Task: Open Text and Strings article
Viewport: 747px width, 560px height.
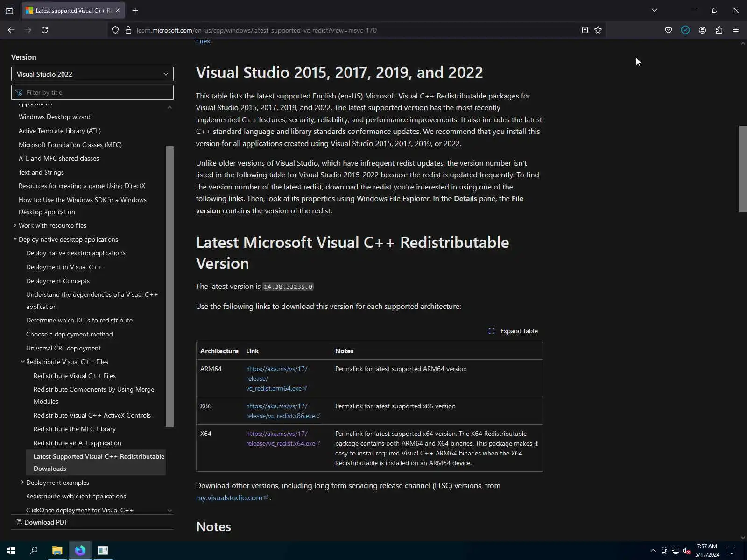Action: coord(41,172)
